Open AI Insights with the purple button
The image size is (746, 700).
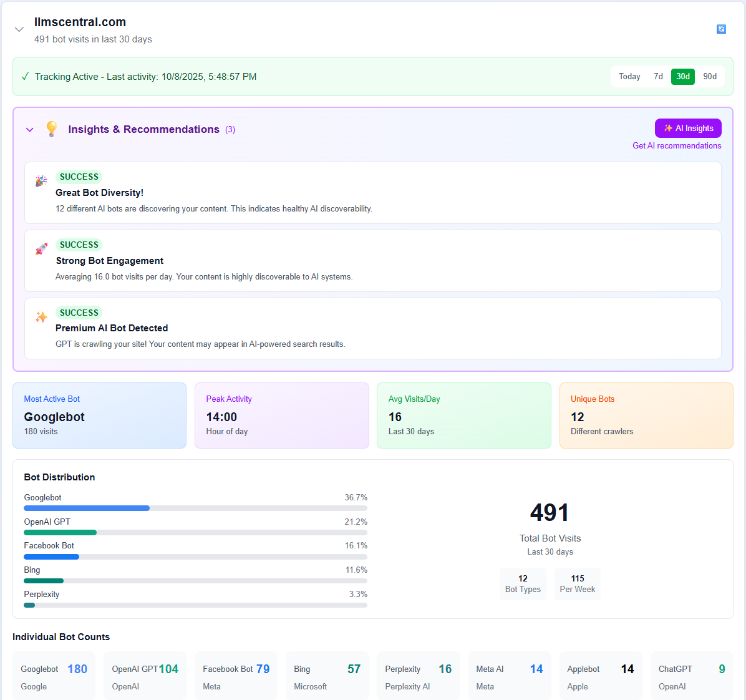tap(688, 128)
